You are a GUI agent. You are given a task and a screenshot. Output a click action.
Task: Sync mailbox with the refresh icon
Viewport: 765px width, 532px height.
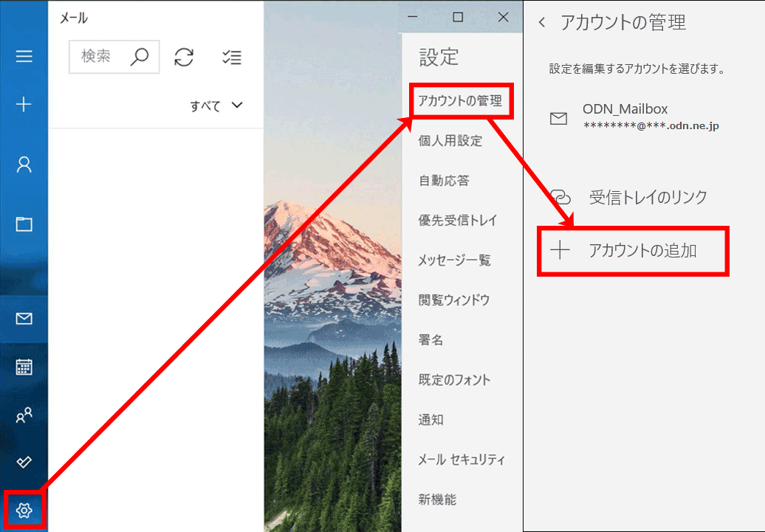click(184, 57)
